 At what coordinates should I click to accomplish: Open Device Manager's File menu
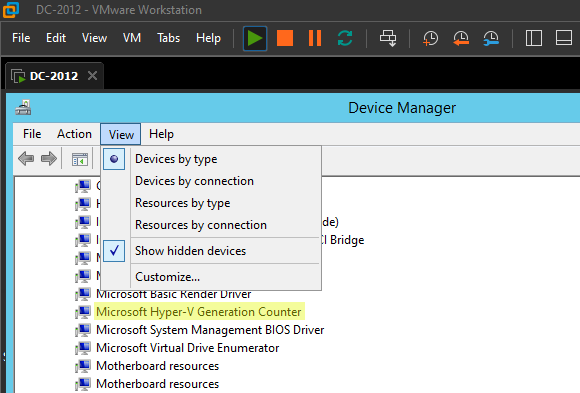click(x=32, y=134)
